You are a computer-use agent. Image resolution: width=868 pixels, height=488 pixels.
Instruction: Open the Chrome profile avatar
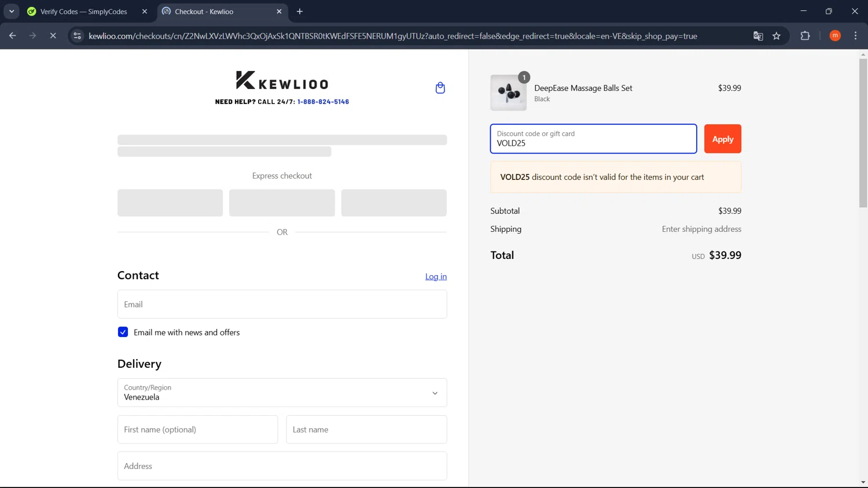coord(835,36)
